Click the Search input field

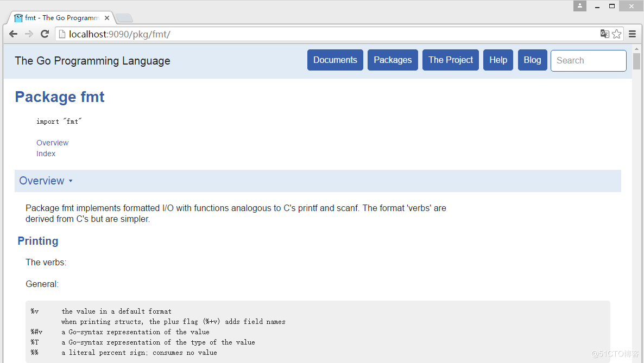(589, 60)
